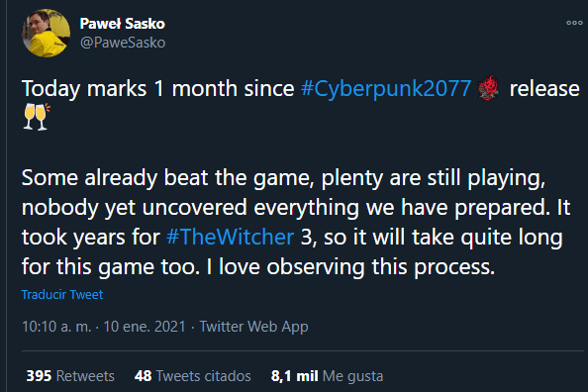View the 8,1 mil Me gusta list
The width and height of the screenshot is (588, 392).
pos(327,376)
